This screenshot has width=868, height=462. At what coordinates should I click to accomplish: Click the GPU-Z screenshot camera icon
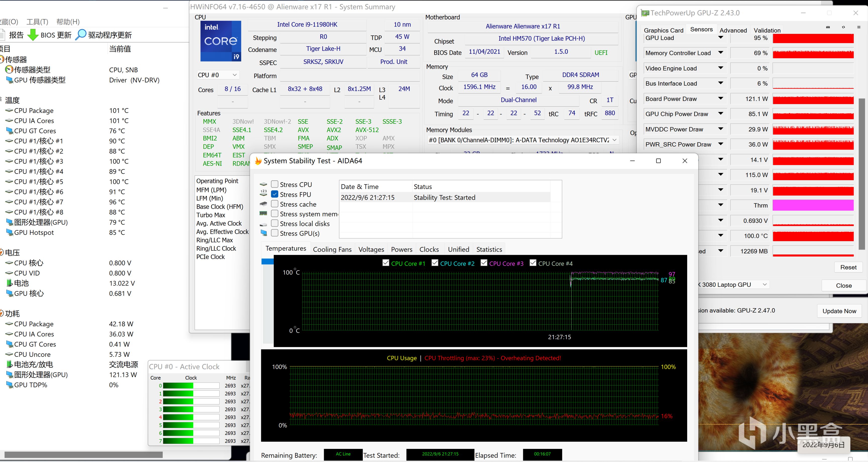pyautogui.click(x=828, y=27)
